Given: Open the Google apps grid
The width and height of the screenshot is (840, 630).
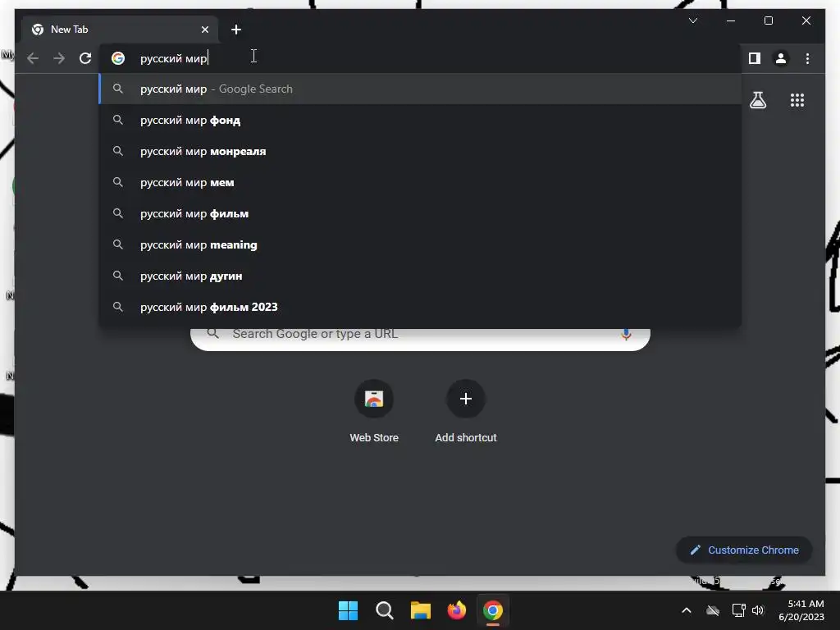Looking at the screenshot, I should [x=797, y=100].
